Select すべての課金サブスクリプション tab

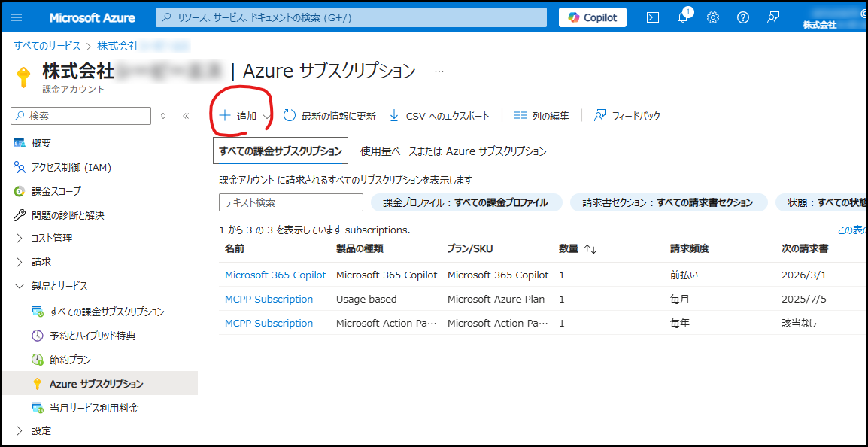tap(281, 151)
